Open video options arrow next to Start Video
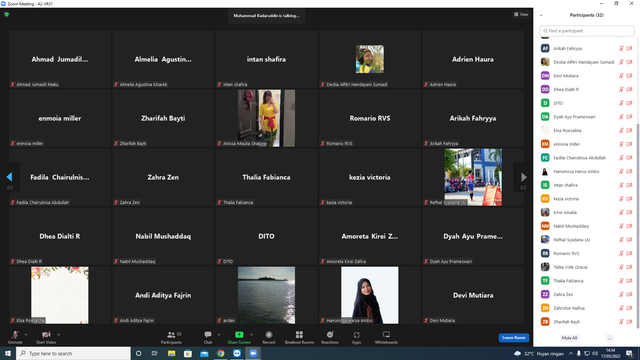 [58, 335]
